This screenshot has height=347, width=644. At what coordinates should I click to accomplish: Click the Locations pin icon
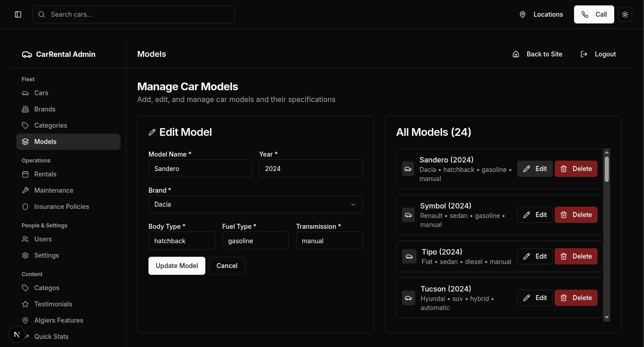coord(523,14)
